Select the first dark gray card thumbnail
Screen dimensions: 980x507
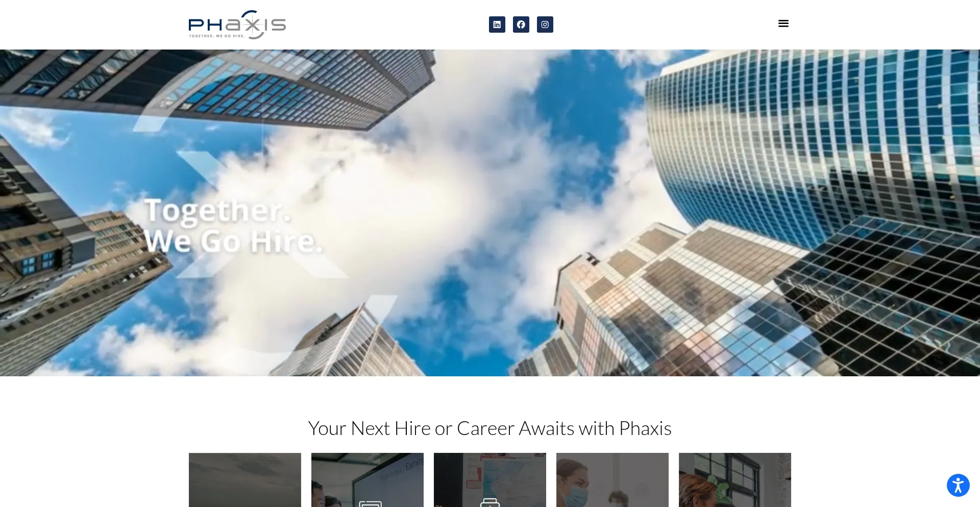[245, 480]
